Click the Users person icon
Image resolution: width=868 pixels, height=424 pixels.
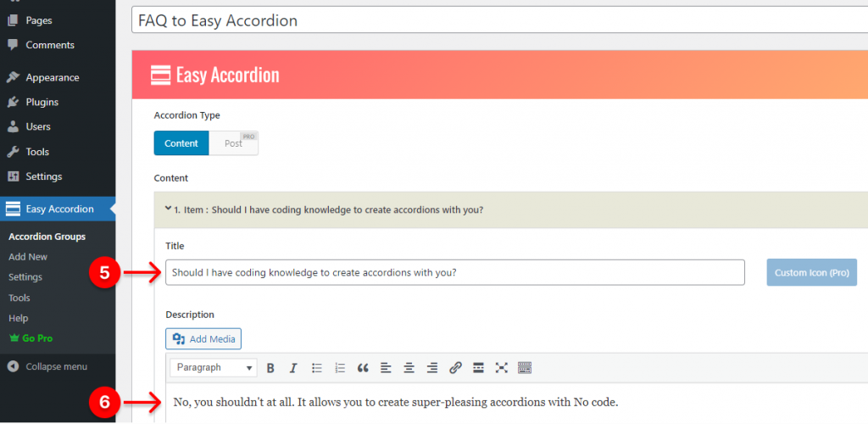click(x=14, y=126)
